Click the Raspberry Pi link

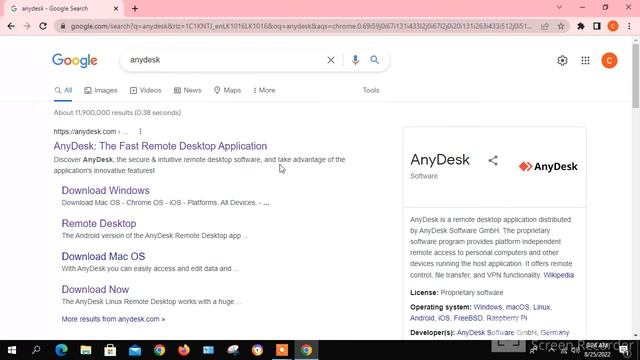[507, 318]
